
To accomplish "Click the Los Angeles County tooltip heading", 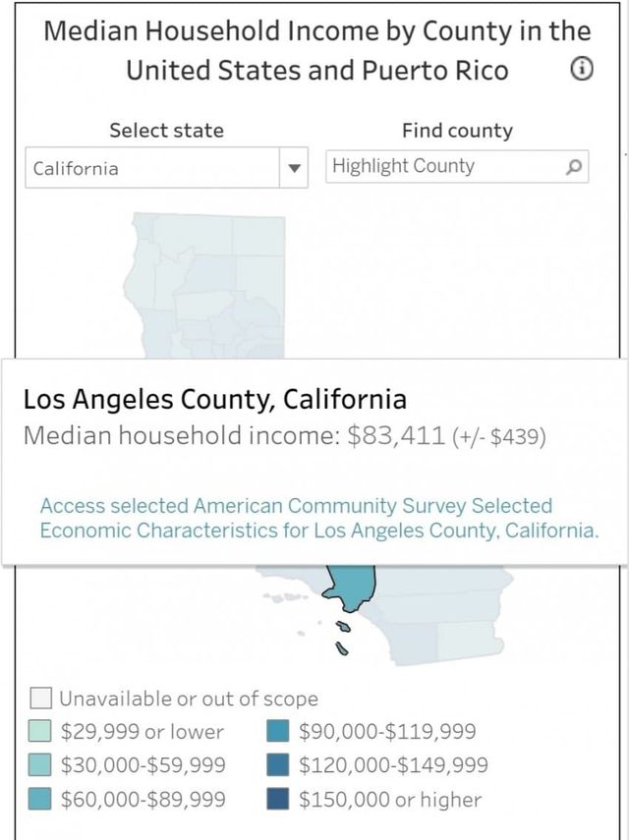I will pos(214,399).
